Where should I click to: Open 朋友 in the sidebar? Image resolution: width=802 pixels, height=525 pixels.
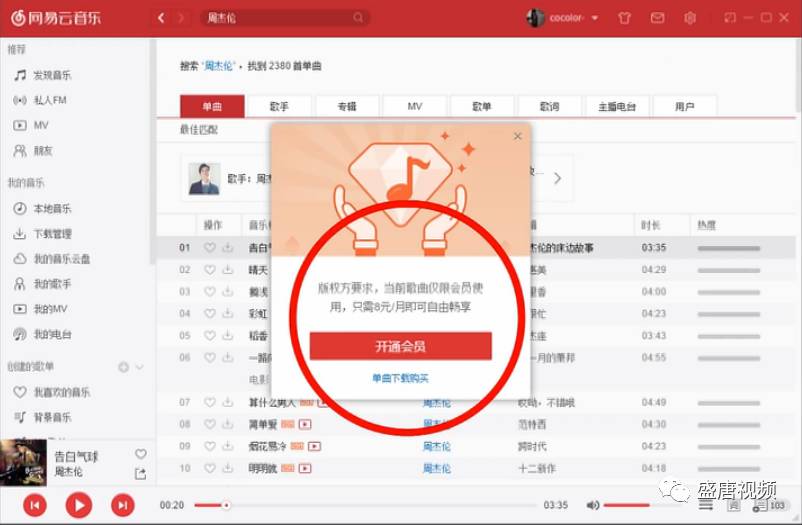(x=33, y=151)
